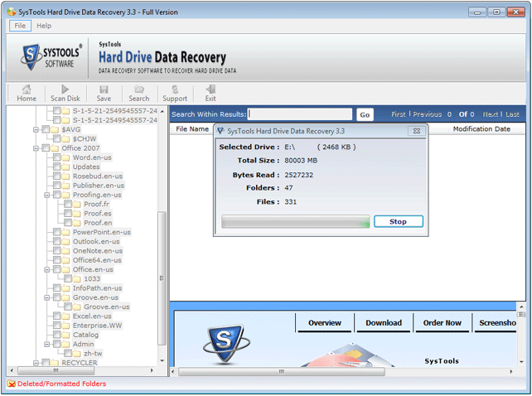Click the $AVG folder icon

point(55,129)
